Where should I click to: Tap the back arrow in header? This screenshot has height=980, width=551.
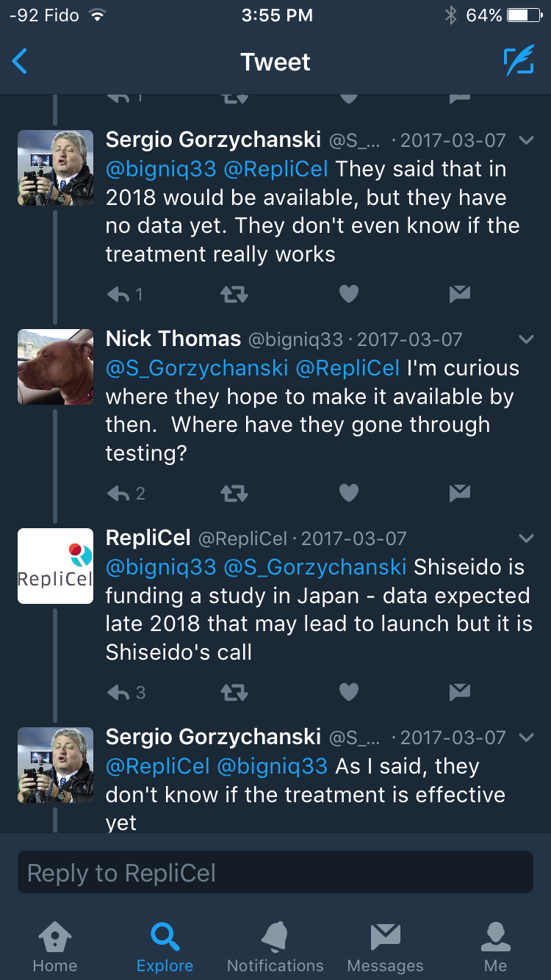point(21,62)
